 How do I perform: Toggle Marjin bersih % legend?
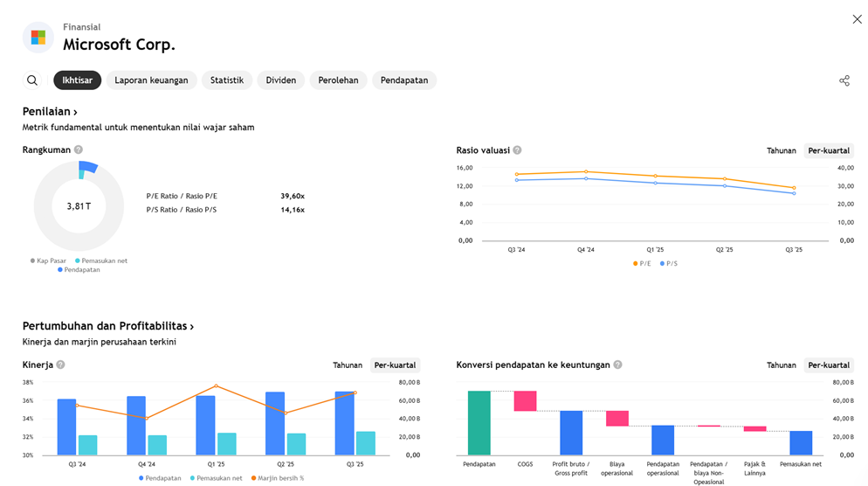click(x=278, y=478)
